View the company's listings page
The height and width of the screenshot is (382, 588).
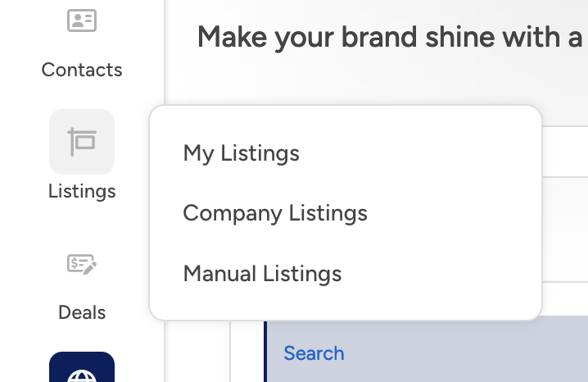point(274,213)
